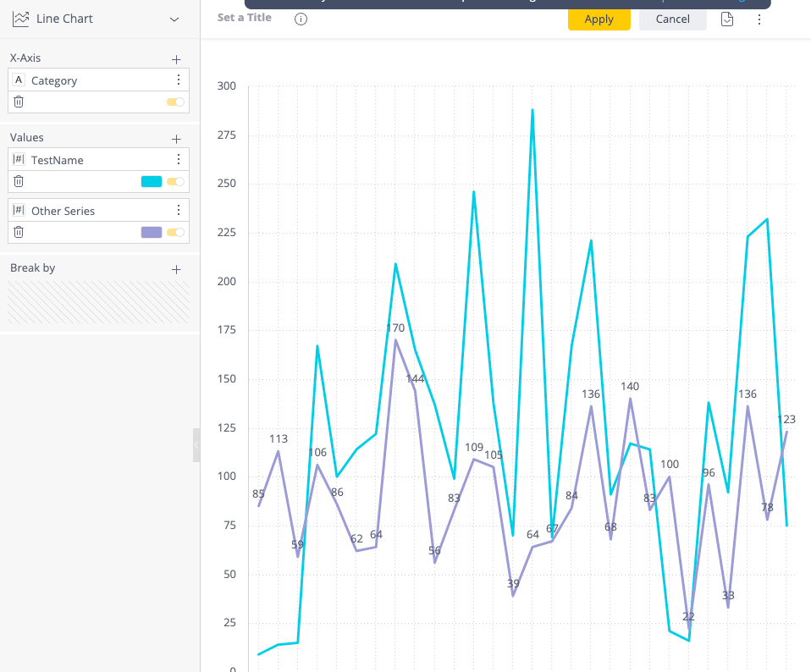Delete the Category X-Axis field
The height and width of the screenshot is (672, 811).
[x=19, y=102]
